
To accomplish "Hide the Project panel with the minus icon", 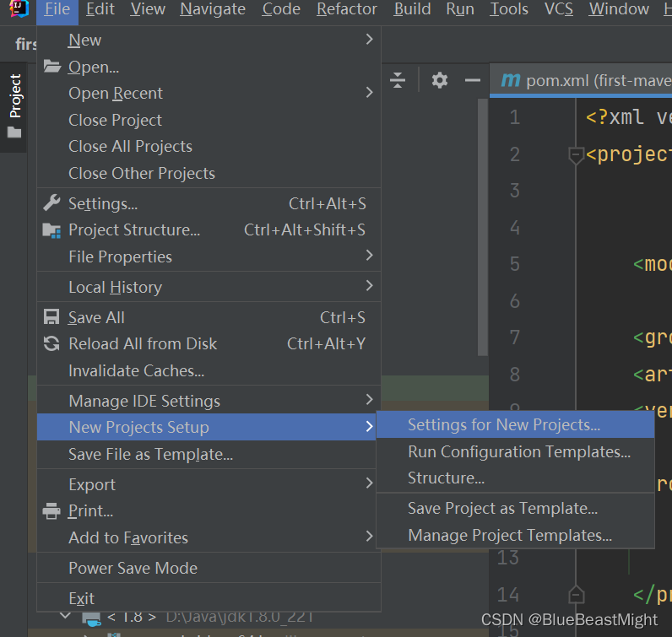I will pos(473,80).
